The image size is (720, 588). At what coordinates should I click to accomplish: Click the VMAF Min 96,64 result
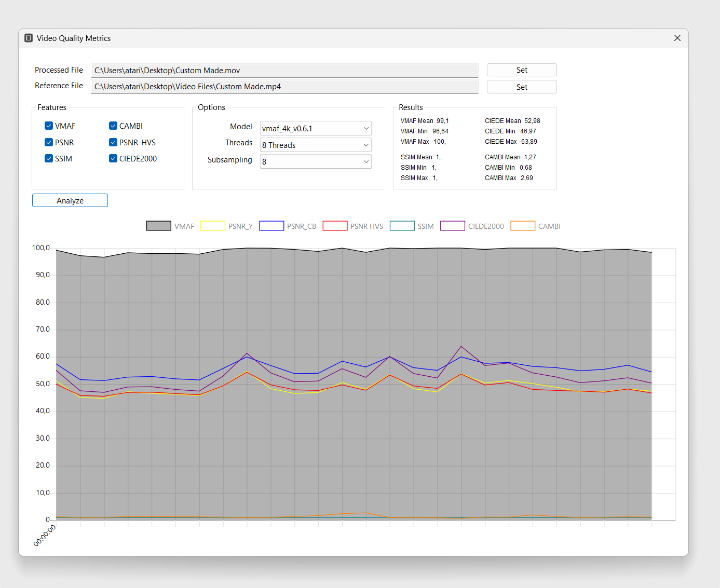[x=425, y=131]
